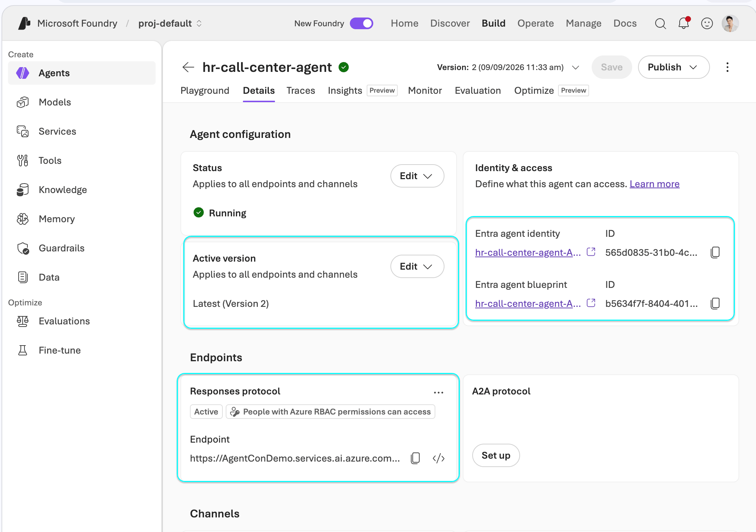Click the Agents sidebar icon
The height and width of the screenshot is (532, 756).
pos(23,73)
